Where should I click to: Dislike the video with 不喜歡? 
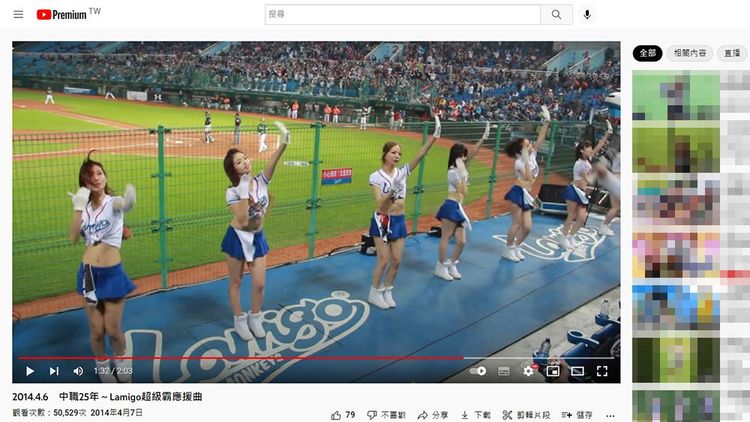point(386,415)
